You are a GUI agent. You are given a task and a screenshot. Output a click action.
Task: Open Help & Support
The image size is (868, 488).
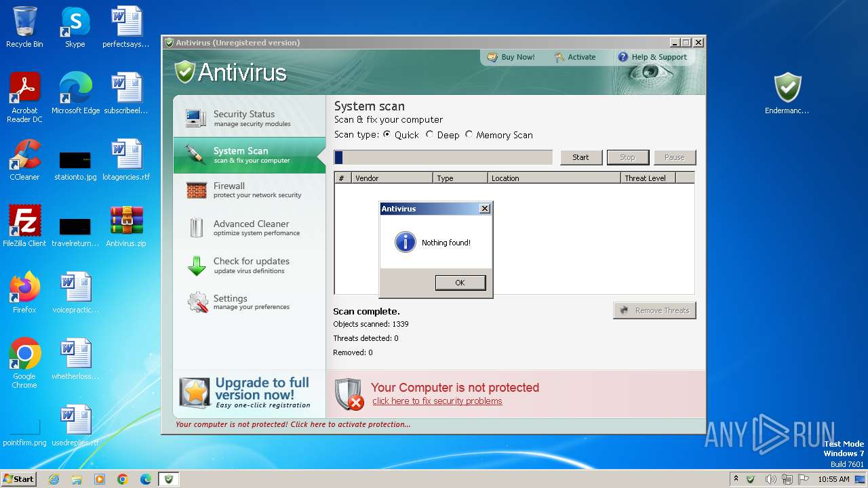652,57
